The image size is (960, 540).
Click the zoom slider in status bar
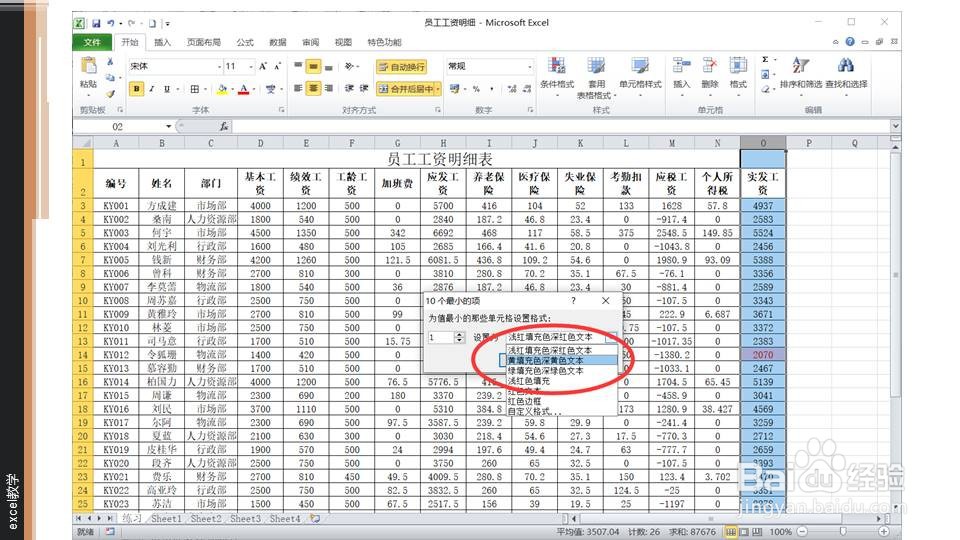pyautogui.click(x=843, y=531)
